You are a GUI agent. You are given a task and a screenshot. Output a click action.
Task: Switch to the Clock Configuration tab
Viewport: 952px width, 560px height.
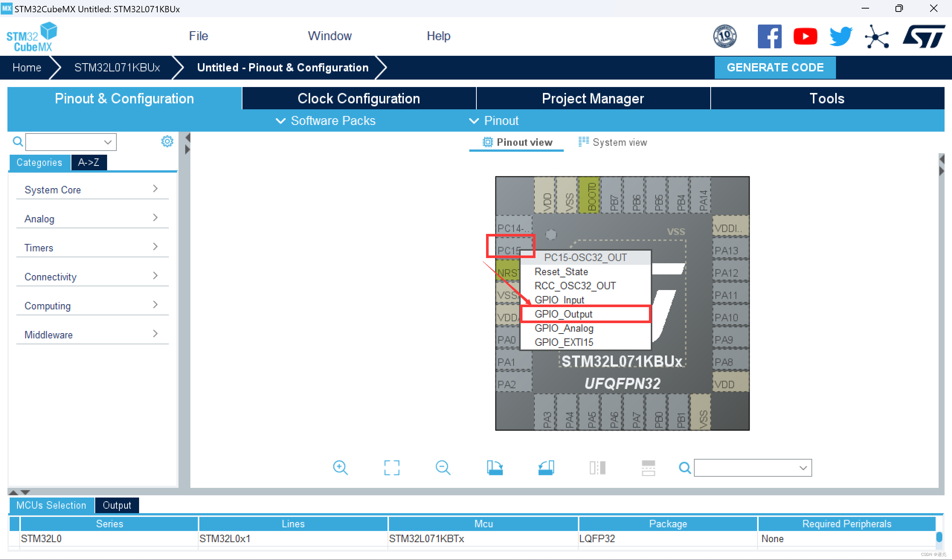(x=358, y=98)
